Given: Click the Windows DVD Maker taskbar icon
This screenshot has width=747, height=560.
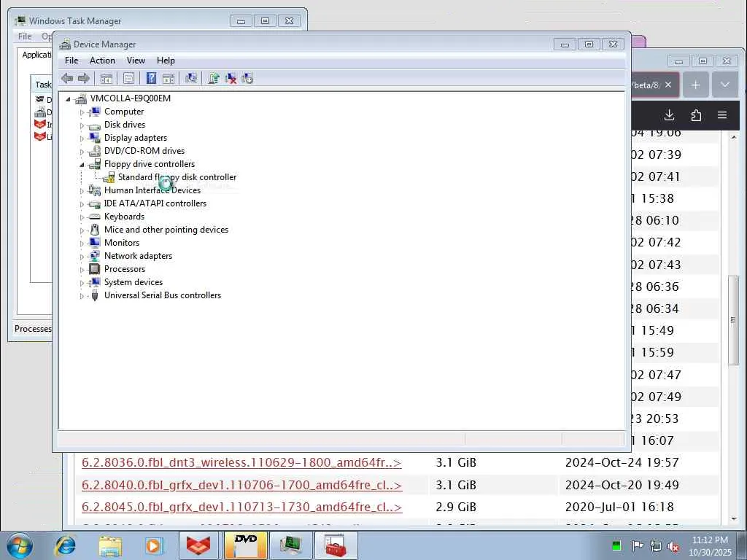Looking at the screenshot, I should [x=246, y=545].
